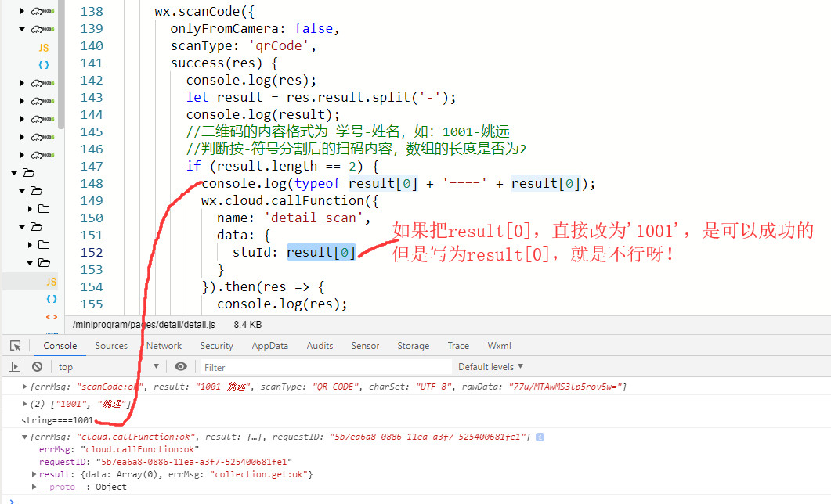Click the typeof keyword on line 148
This screenshot has height=504, width=831.
tap(317, 184)
